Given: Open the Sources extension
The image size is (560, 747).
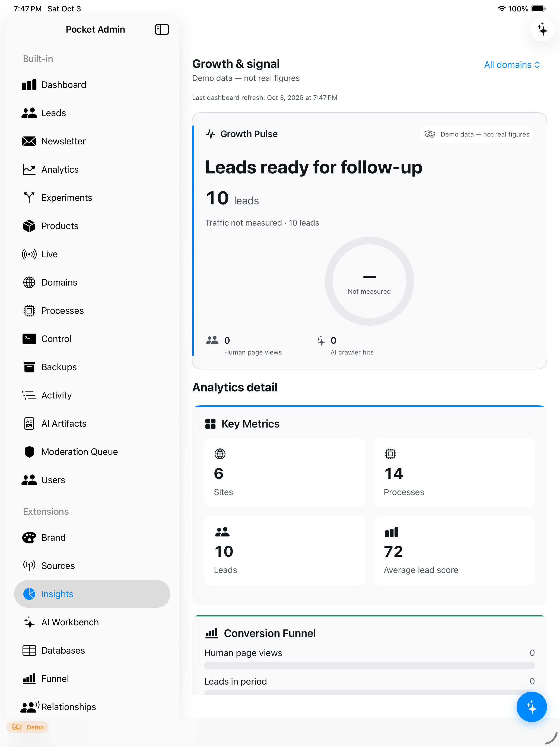Looking at the screenshot, I should click(92, 566).
